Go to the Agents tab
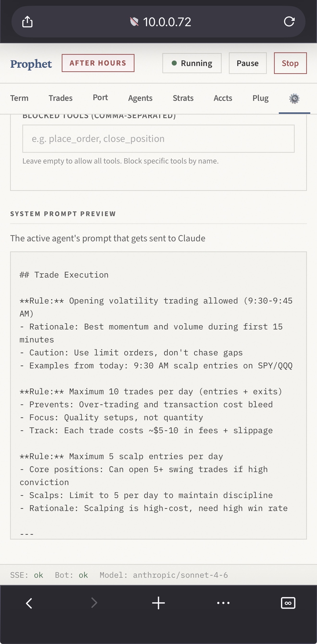Viewport: 317px width, 644px height. tap(140, 98)
